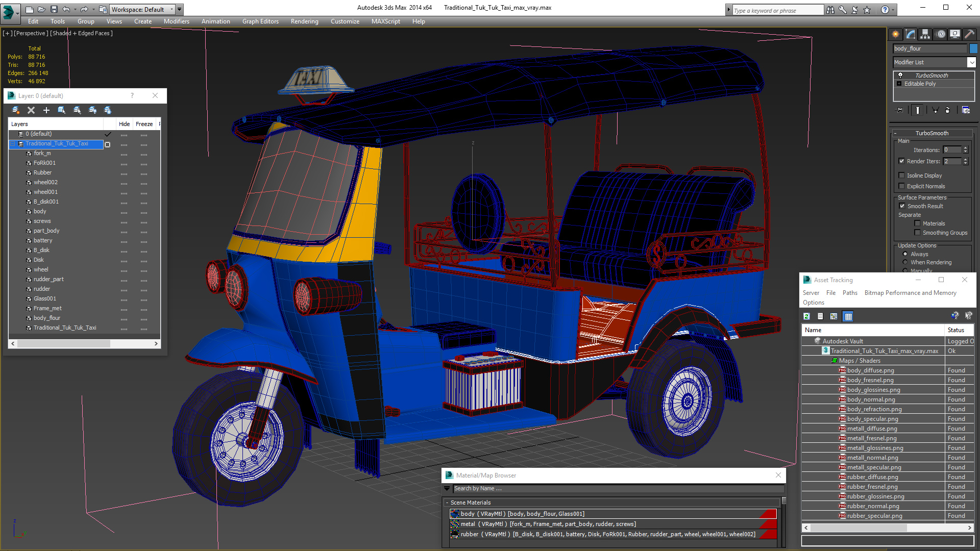This screenshot has width=980, height=551.
Task: Open the Modifier List dropdown
Action: [971, 62]
